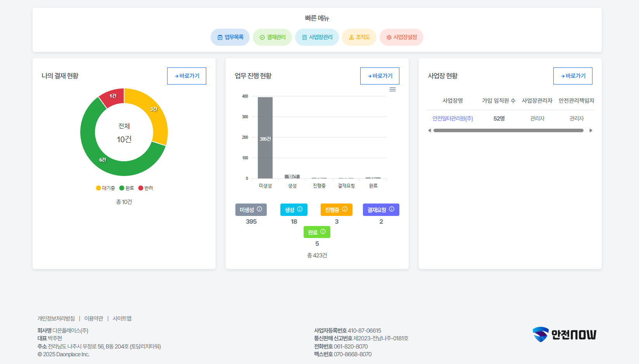Toggle the 반려 legend item
This screenshot has width=639, height=364.
[145, 188]
